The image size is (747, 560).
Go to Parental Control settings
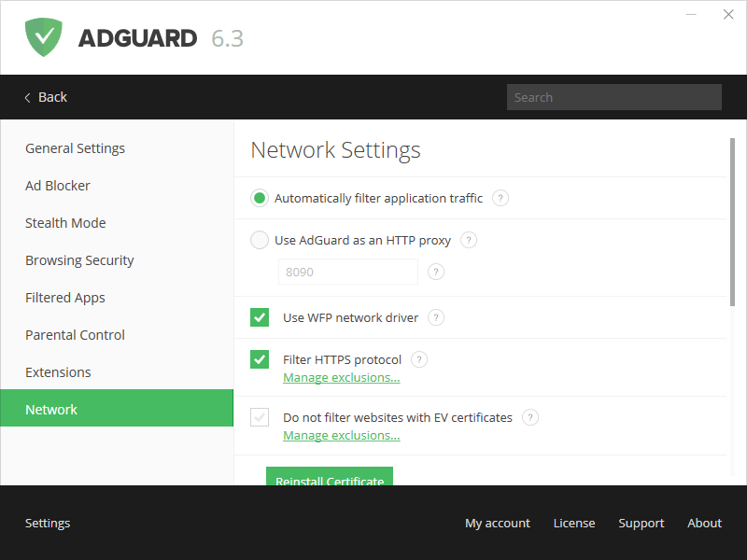coord(75,335)
